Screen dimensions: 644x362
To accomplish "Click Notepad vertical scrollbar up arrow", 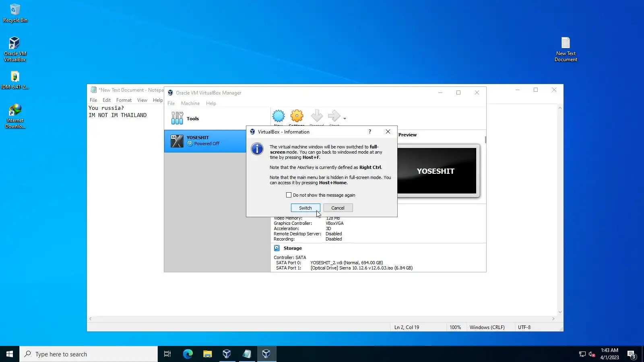I will [x=560, y=108].
